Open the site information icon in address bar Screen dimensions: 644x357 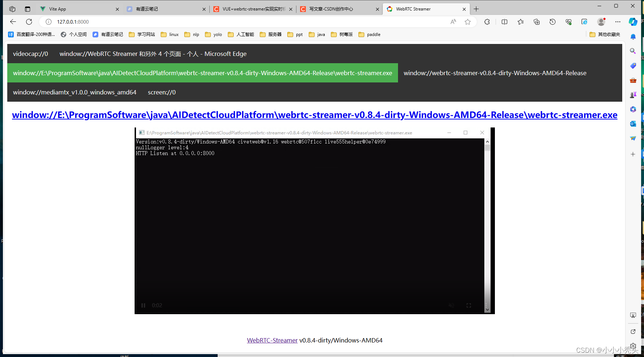coord(49,22)
